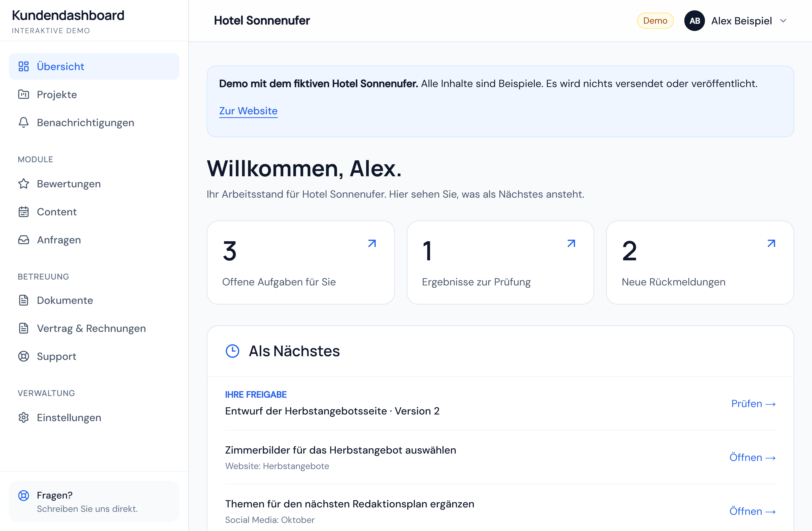The image size is (812, 531).
Task: Click arrow icon on Offene Aufgaben card
Action: point(372,243)
